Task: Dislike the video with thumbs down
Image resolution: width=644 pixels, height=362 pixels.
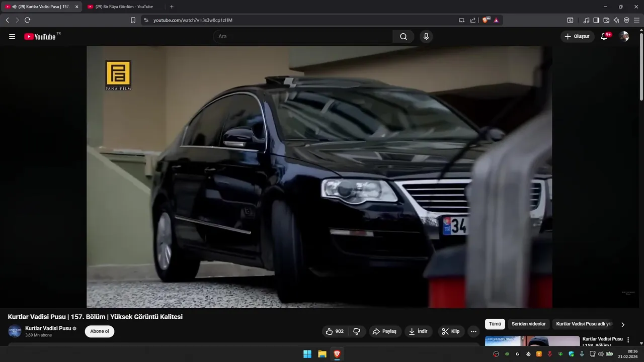Action: (357, 331)
